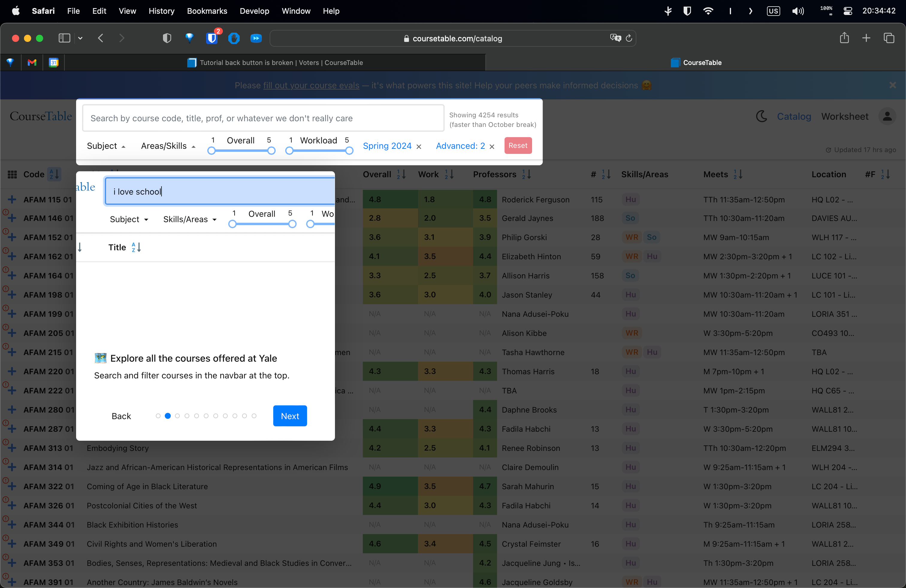Screen dimensions: 906x588
Task: Go to Worksheet page
Action: [845, 116]
